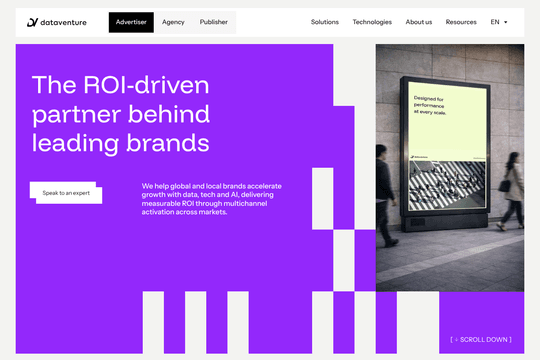
Task: Click the dataventure wordmark text
Action: point(63,22)
